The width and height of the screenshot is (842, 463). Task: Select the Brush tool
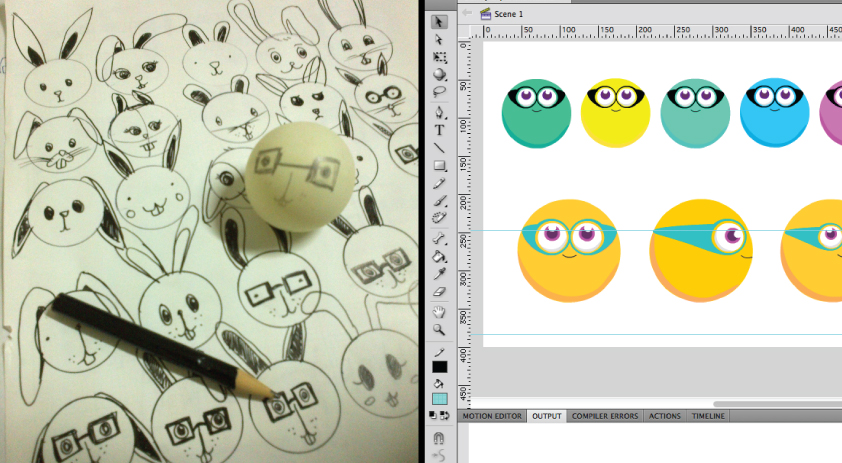[x=439, y=201]
